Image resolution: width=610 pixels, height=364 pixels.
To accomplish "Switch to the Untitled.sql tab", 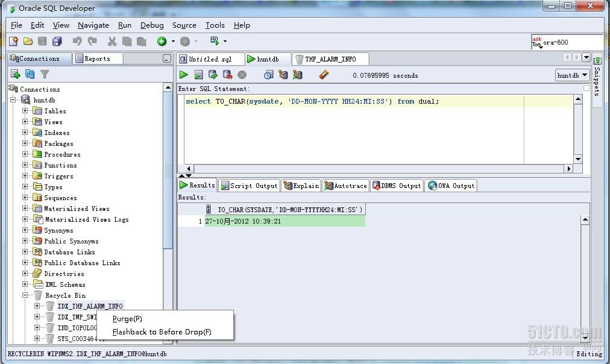I will coord(210,59).
